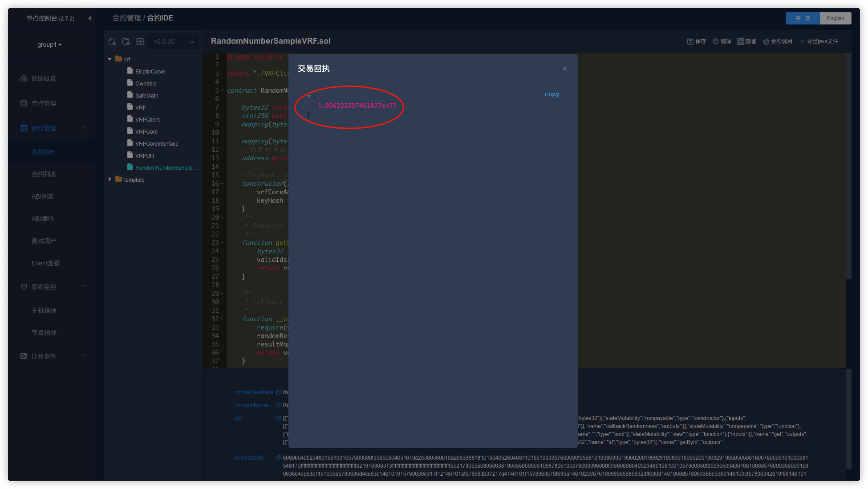This screenshot has width=868, height=489.
Task: Click the 合约管理 clipboard icon
Action: pos(24,128)
